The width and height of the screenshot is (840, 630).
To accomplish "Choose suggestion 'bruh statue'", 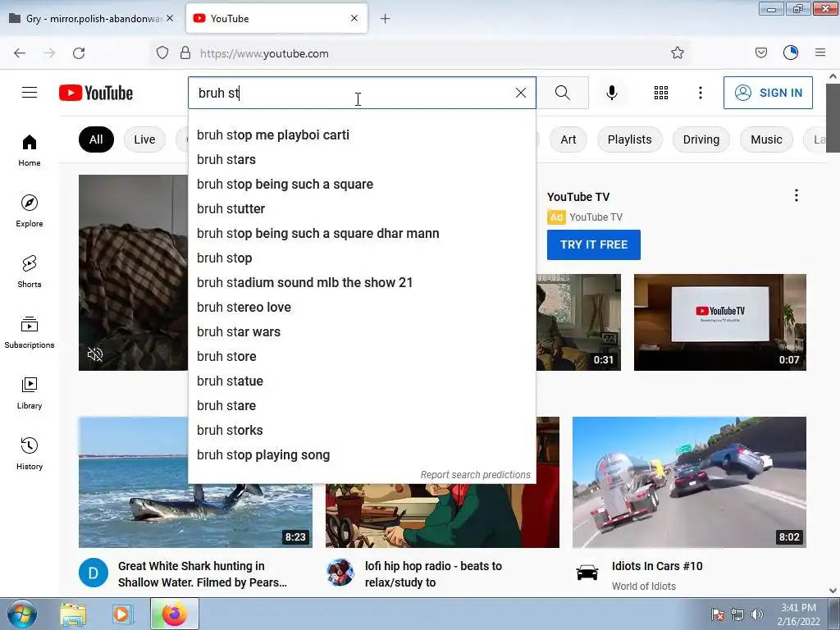I will point(362,381).
